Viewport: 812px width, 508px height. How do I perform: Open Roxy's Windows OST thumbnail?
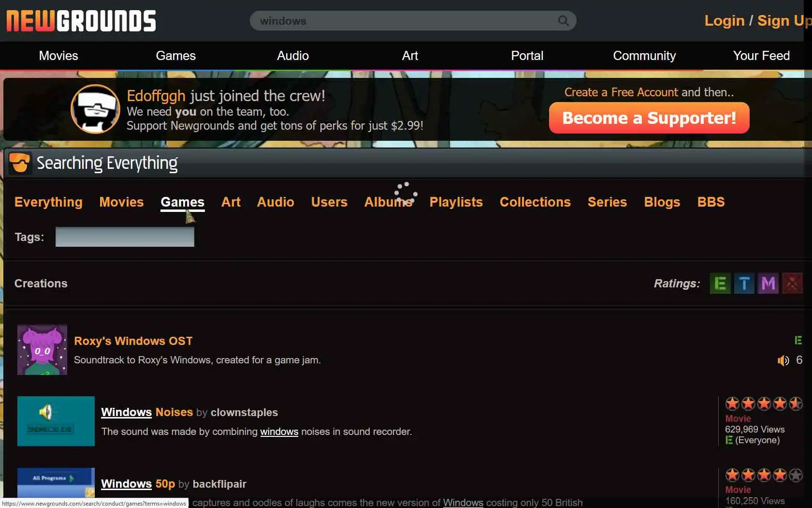coord(42,350)
